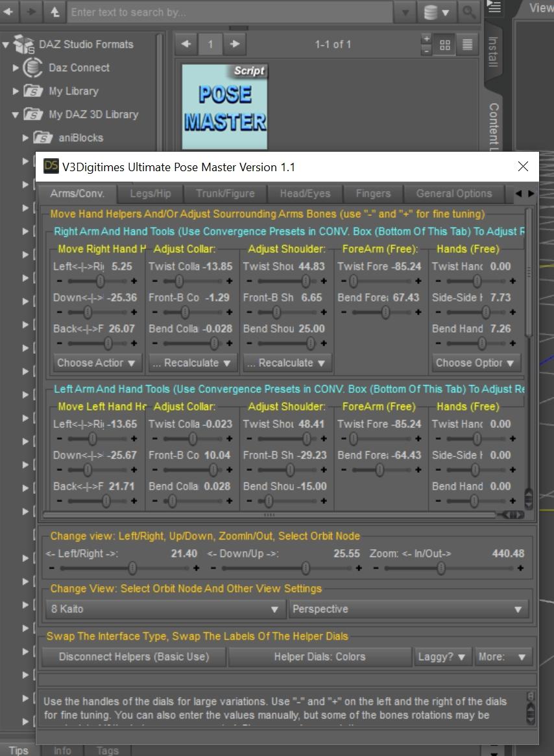This screenshot has height=756, width=554.
Task: Click the back arrow in content library toolbar
Action: (x=8, y=12)
